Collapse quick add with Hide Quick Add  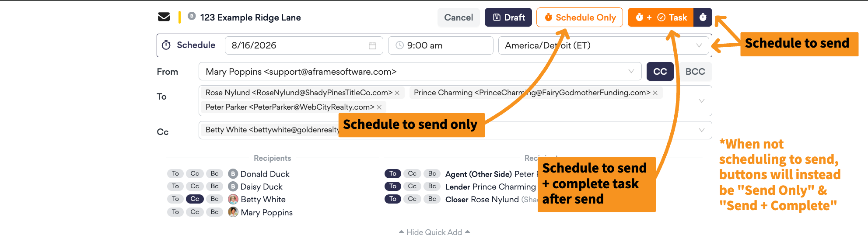tap(434, 232)
